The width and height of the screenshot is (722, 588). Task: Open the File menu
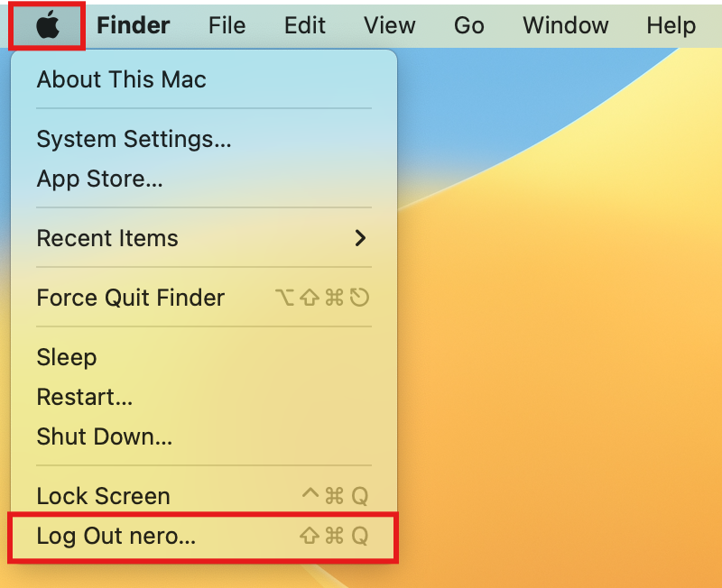(227, 25)
